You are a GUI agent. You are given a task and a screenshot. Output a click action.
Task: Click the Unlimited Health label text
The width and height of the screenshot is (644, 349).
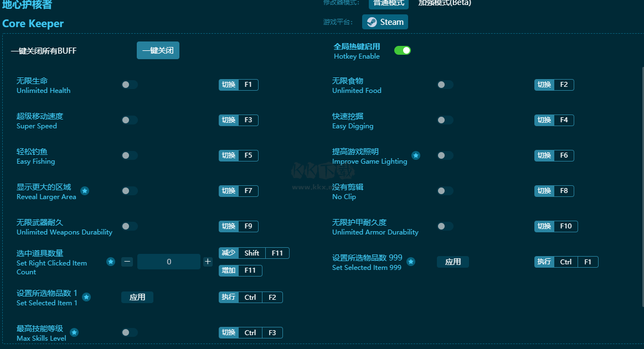point(43,90)
